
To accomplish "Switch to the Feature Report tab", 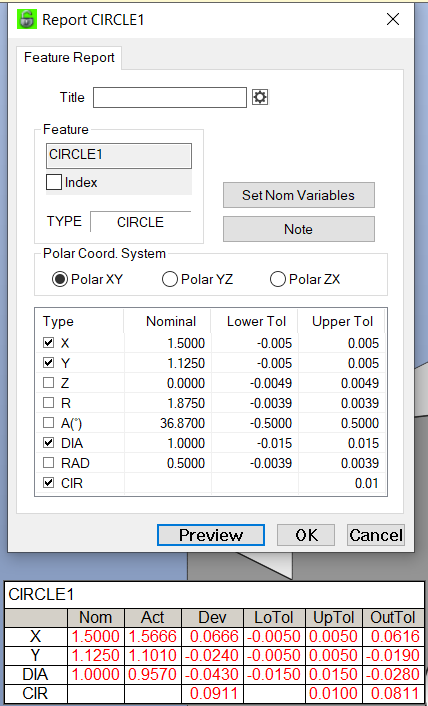I will tap(69, 58).
